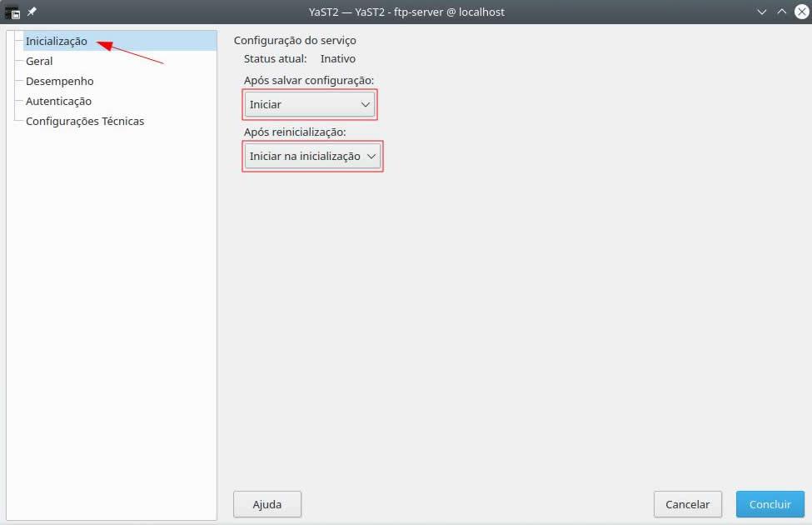The image size is (812, 525).
Task: Click the Cancelar button
Action: (x=687, y=504)
